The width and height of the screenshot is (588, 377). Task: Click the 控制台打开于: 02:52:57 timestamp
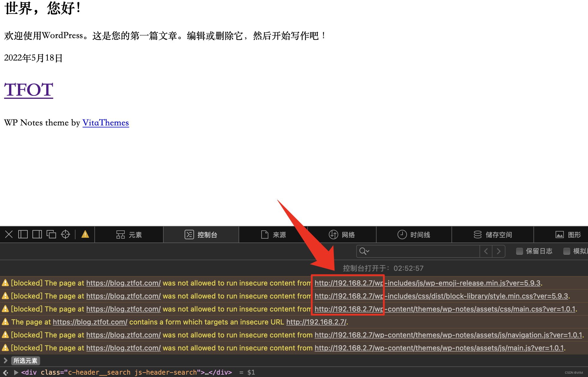coord(383,268)
